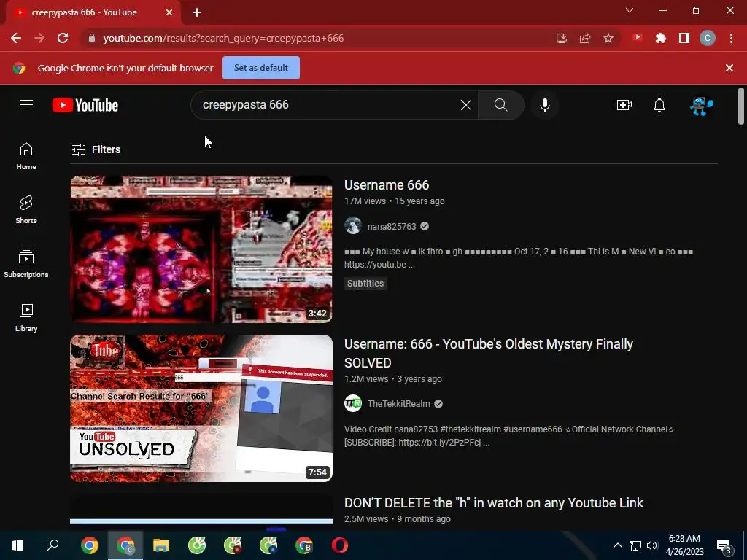Bookmark this page with star icon
The height and width of the screenshot is (560, 747).
[608, 38]
